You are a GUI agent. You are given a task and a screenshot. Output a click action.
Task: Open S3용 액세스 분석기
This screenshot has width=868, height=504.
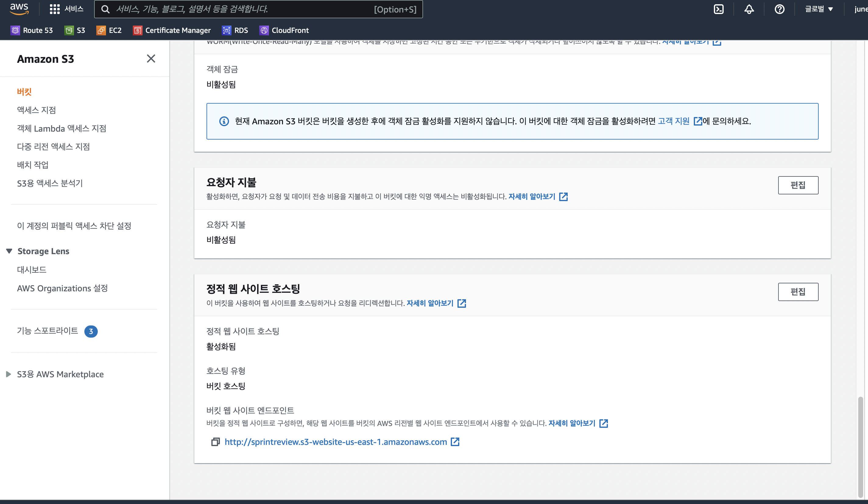(50, 183)
